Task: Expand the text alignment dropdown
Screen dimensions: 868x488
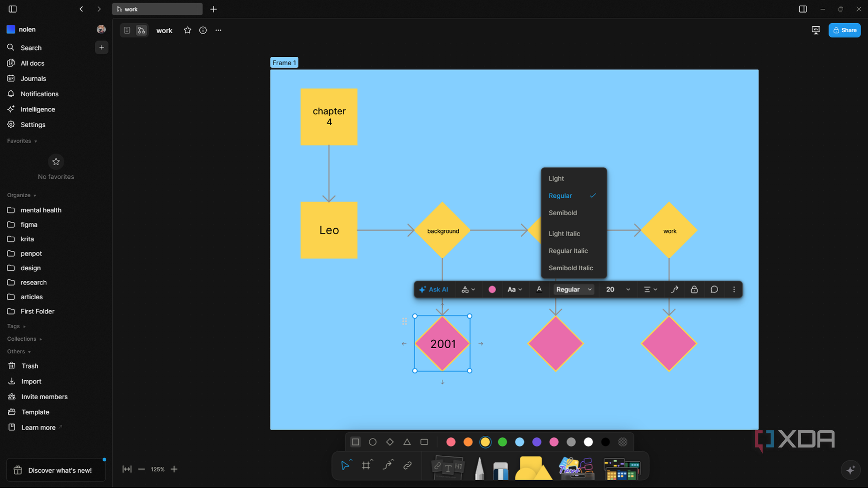Action: (651, 289)
